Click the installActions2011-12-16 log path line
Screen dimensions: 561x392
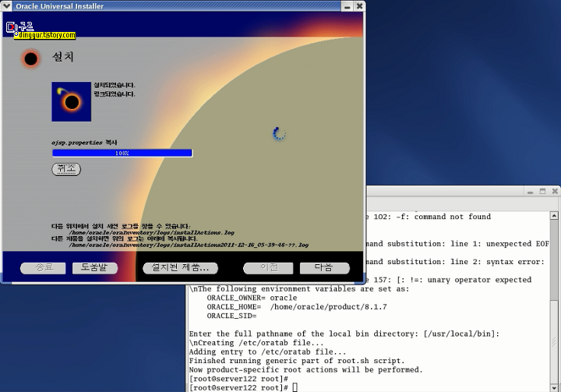tap(189, 245)
